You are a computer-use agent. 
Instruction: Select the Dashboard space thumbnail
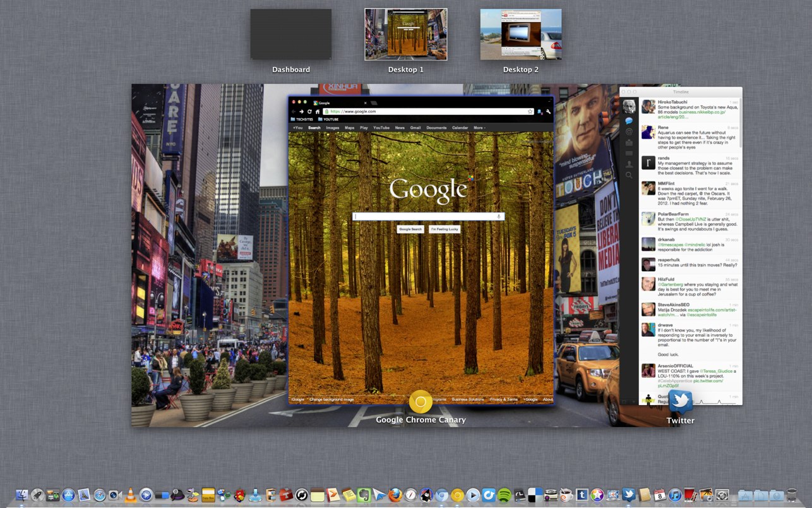(290, 34)
